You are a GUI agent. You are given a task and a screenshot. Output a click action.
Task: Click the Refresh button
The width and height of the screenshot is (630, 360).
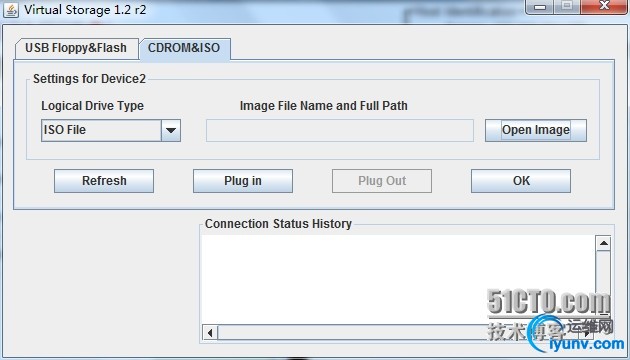tap(104, 181)
